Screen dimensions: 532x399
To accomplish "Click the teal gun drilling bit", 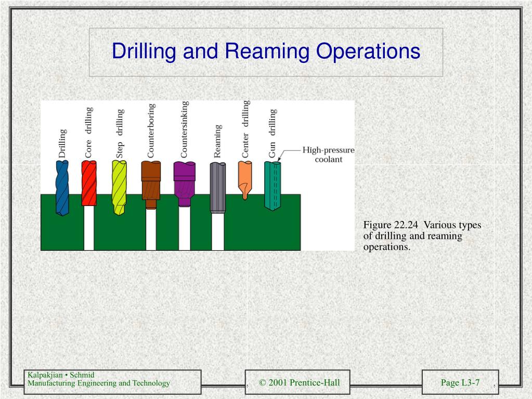I will (273, 186).
